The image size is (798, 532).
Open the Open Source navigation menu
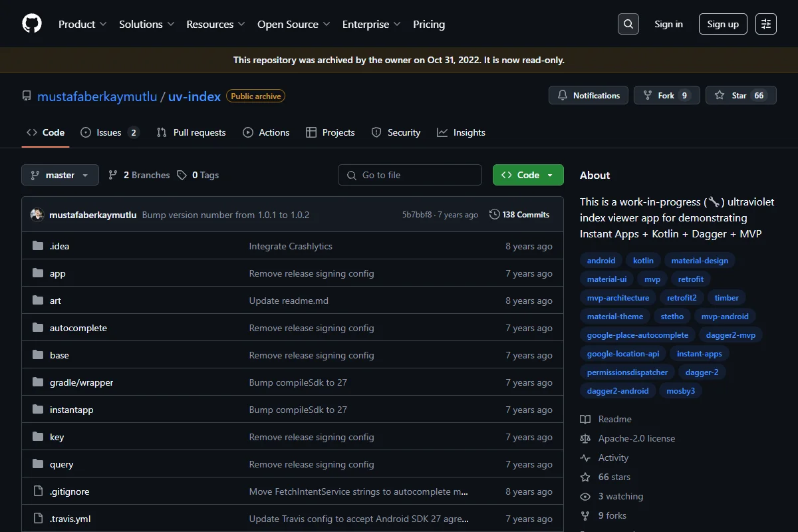[x=294, y=24]
